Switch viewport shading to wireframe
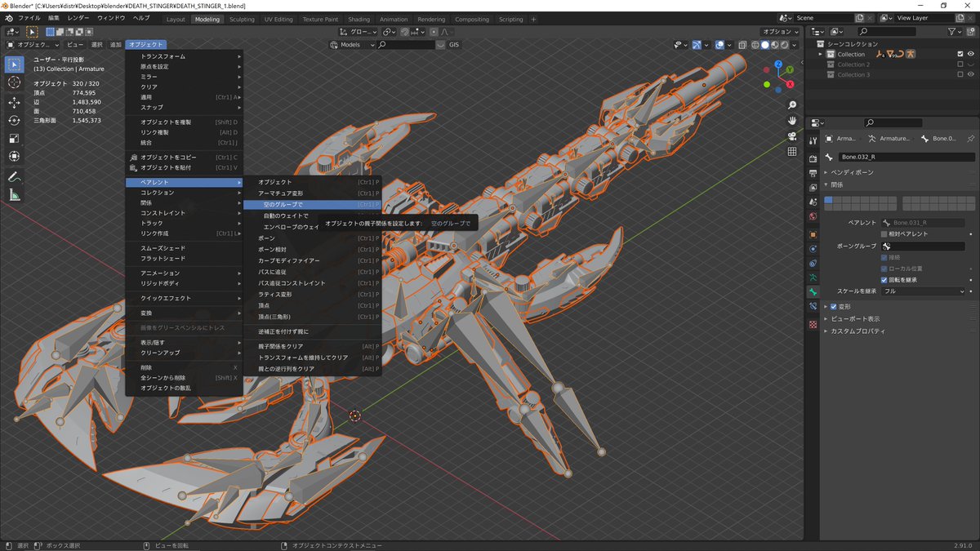 coord(755,45)
